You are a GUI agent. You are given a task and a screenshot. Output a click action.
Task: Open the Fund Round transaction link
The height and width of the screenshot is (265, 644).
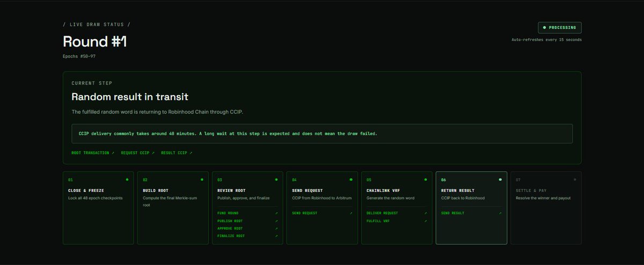pyautogui.click(x=247, y=213)
